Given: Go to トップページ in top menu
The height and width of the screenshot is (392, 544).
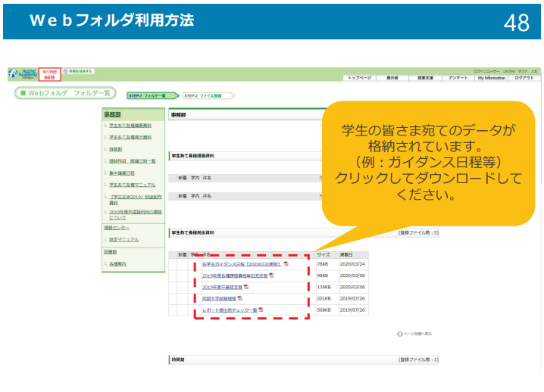Looking at the screenshot, I should 359,78.
